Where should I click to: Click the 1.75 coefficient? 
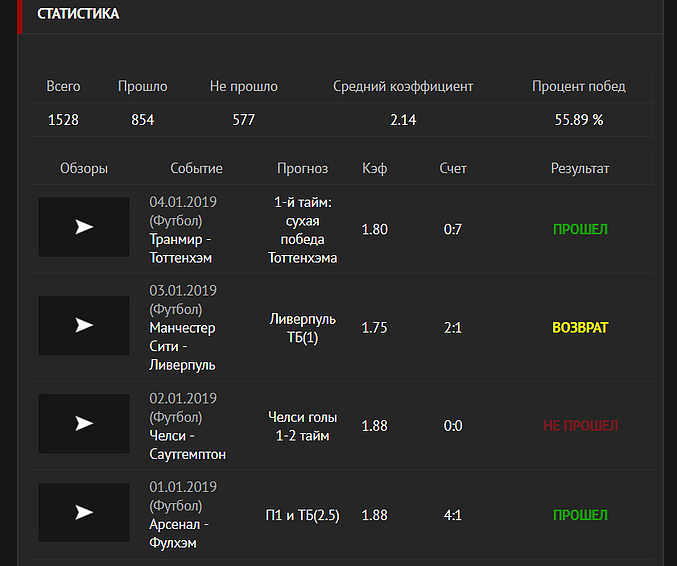click(x=374, y=328)
